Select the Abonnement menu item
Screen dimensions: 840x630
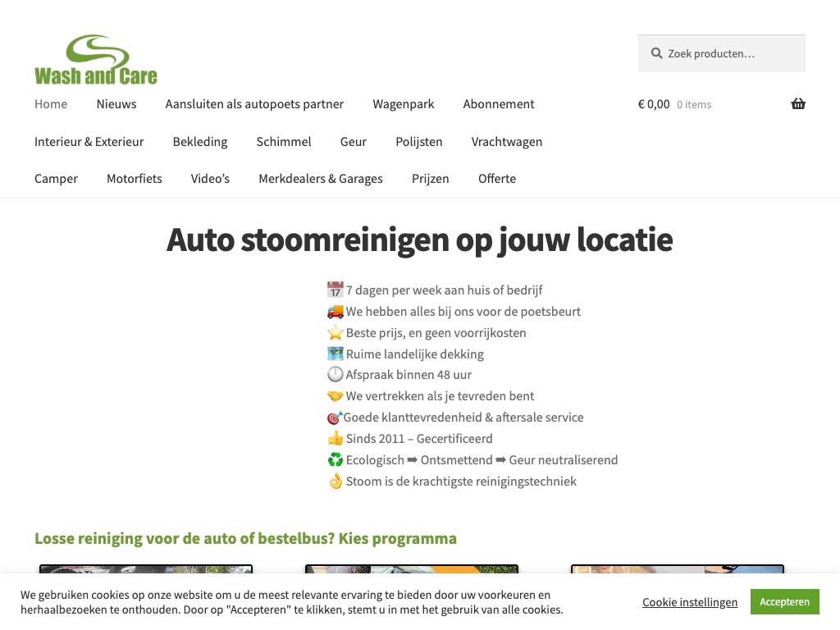498,104
